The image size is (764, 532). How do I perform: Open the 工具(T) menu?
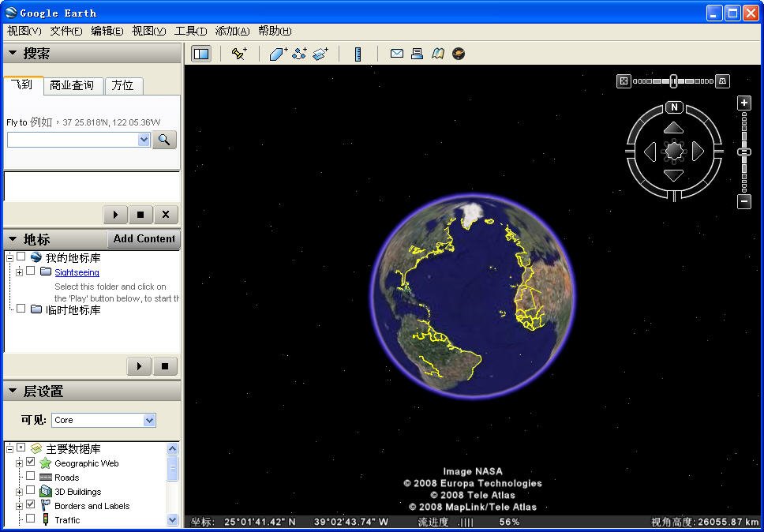190,31
